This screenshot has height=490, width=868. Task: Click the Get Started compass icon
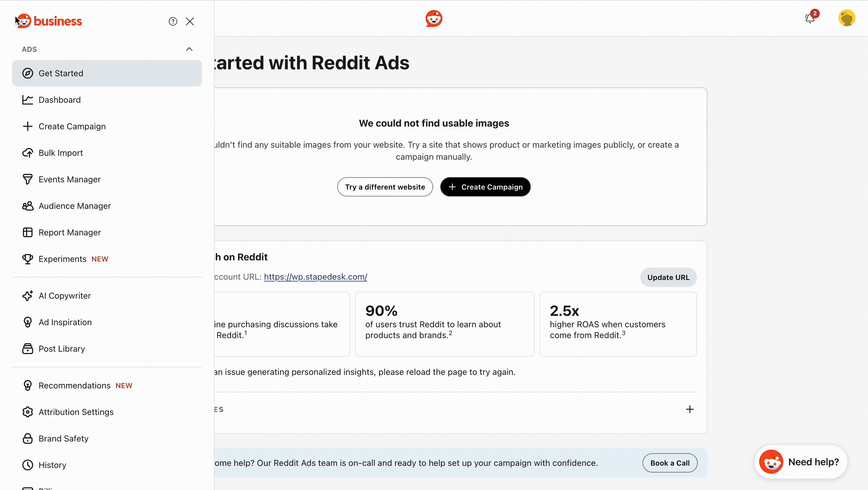[28, 73]
